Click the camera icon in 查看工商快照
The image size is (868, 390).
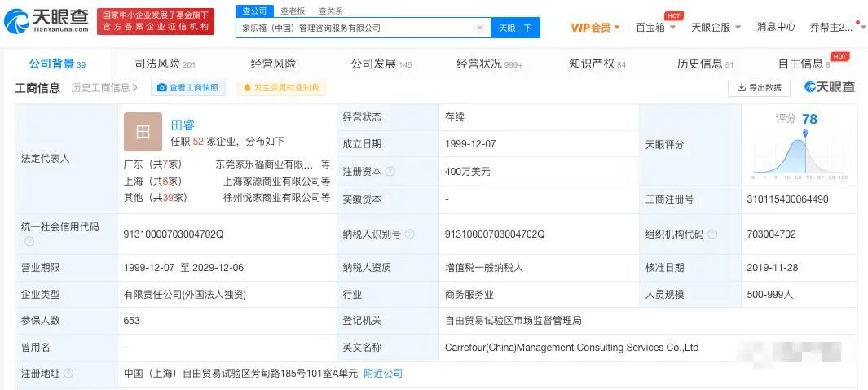pyautogui.click(x=162, y=87)
